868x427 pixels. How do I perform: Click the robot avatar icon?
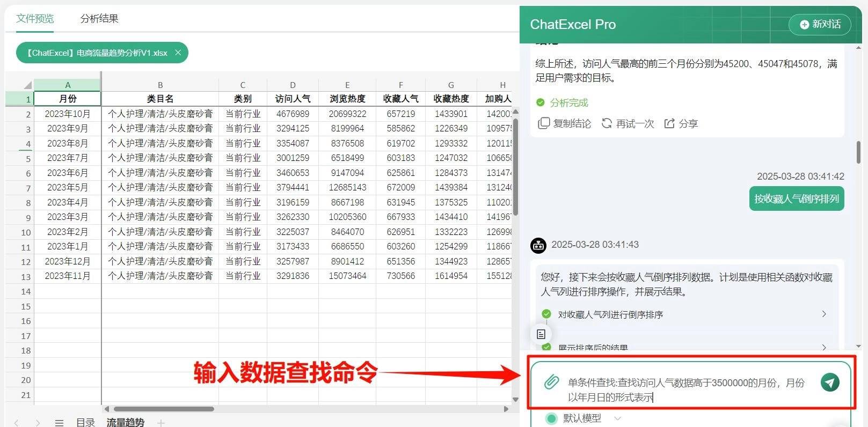[538, 245]
